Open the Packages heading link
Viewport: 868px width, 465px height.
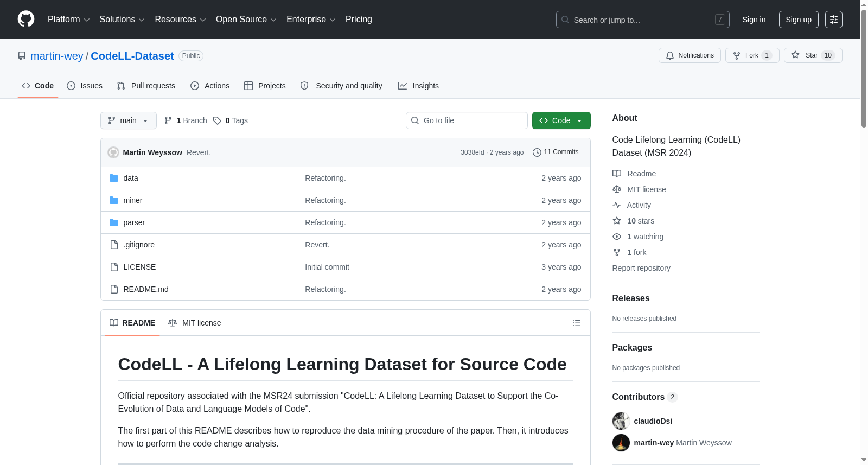coord(632,347)
